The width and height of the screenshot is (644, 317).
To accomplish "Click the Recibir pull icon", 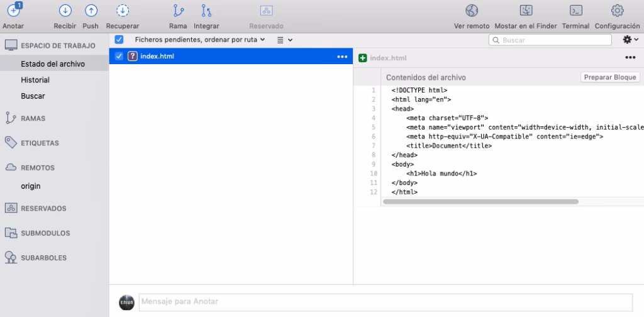I will [65, 11].
